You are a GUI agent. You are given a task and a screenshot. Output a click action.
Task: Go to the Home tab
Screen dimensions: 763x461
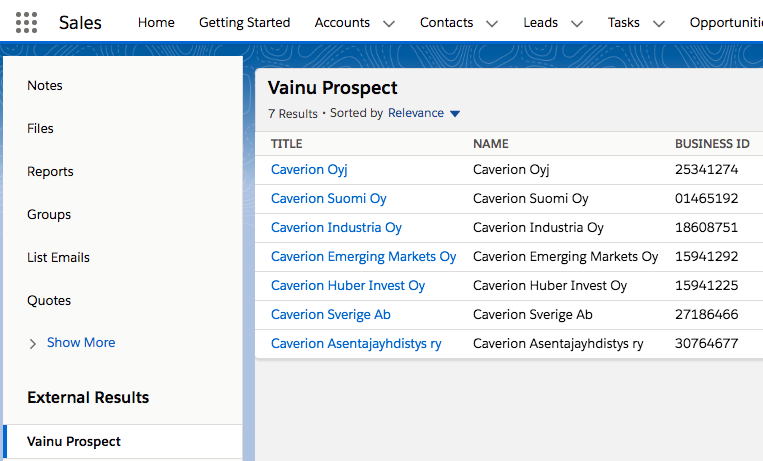[x=156, y=22]
